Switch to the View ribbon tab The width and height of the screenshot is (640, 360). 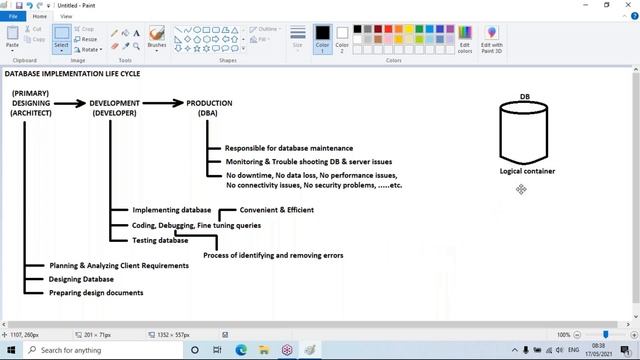(66, 16)
